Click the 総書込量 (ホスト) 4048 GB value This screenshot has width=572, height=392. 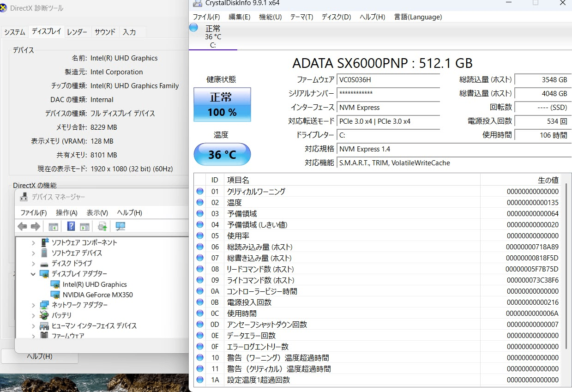pyautogui.click(x=542, y=94)
